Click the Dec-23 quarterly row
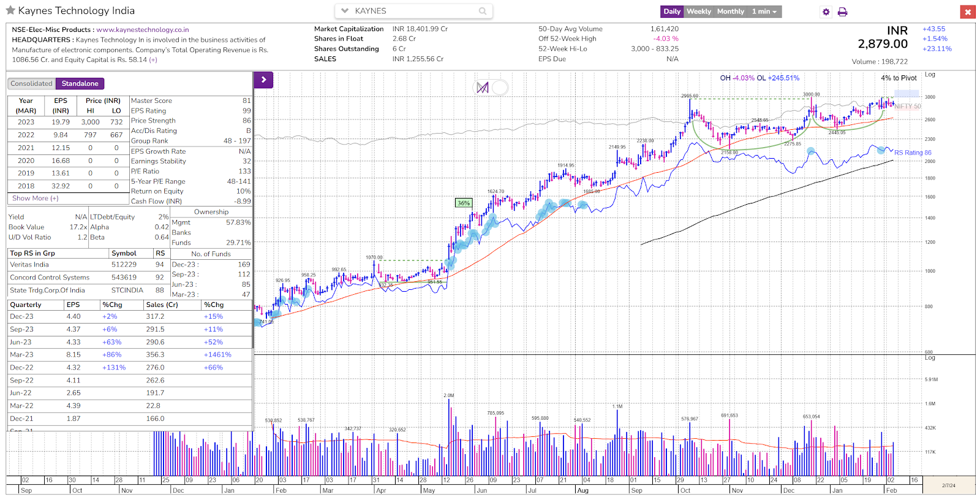Viewport: 980px width, 497px height. (x=130, y=317)
